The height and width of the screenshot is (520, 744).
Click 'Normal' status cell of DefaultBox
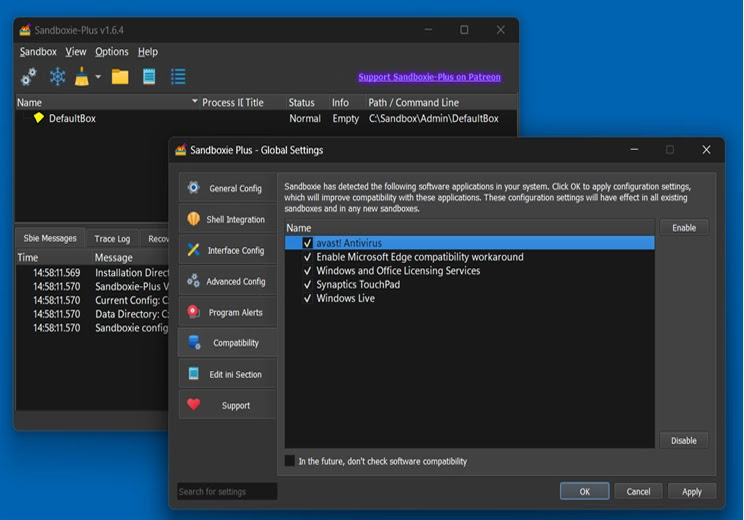tap(305, 119)
